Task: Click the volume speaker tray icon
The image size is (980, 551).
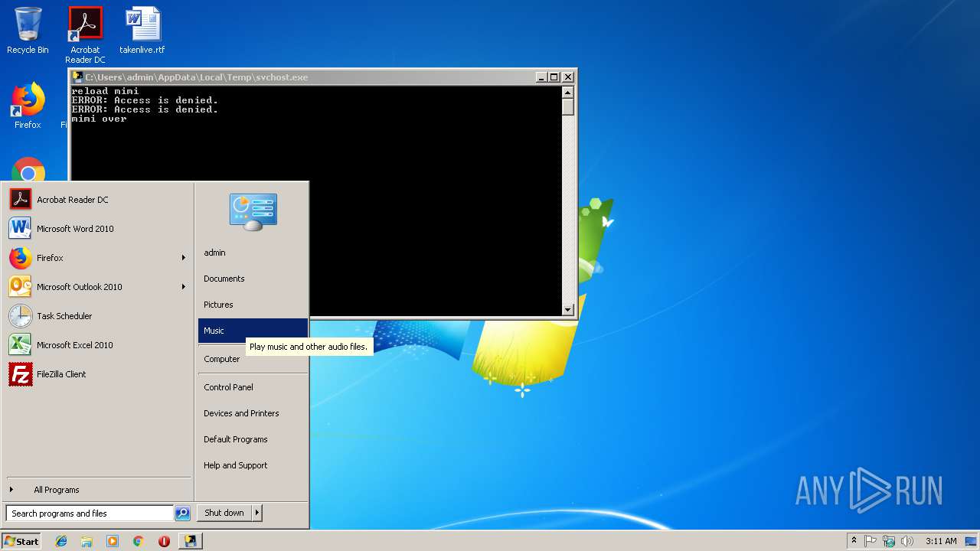Action: (x=907, y=541)
